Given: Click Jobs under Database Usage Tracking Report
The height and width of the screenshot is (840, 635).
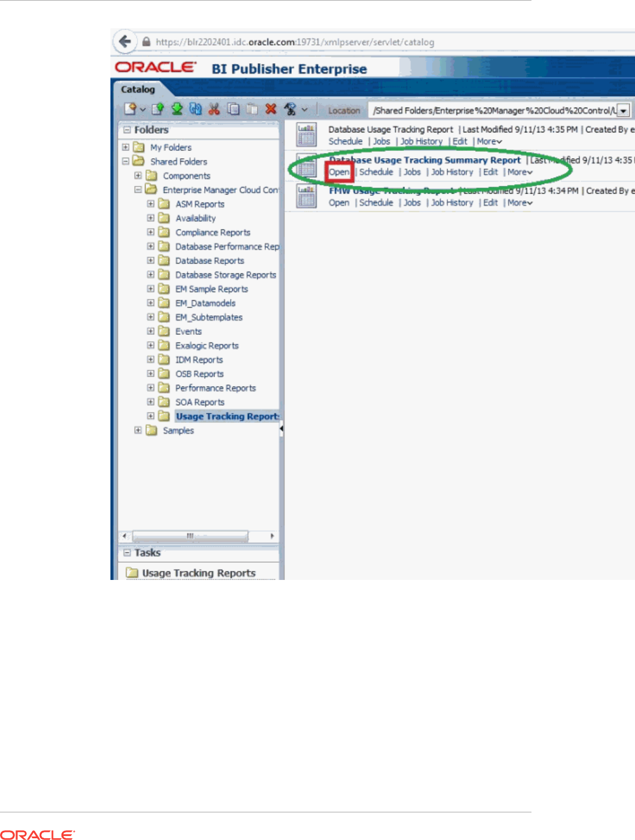Looking at the screenshot, I should pyautogui.click(x=381, y=142).
